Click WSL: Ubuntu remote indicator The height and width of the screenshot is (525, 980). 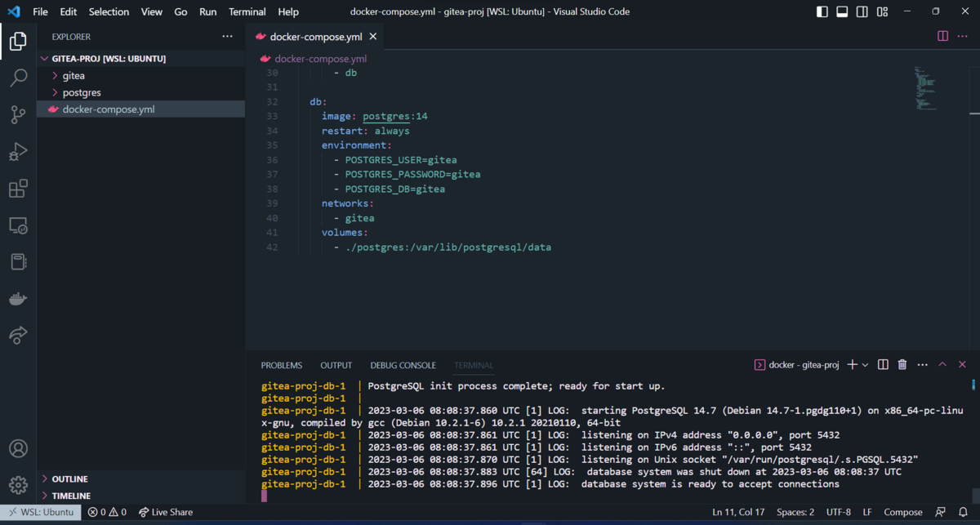[x=41, y=513]
